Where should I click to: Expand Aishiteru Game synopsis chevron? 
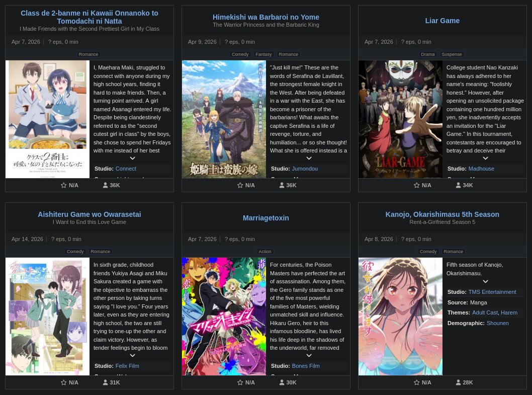[133, 356]
